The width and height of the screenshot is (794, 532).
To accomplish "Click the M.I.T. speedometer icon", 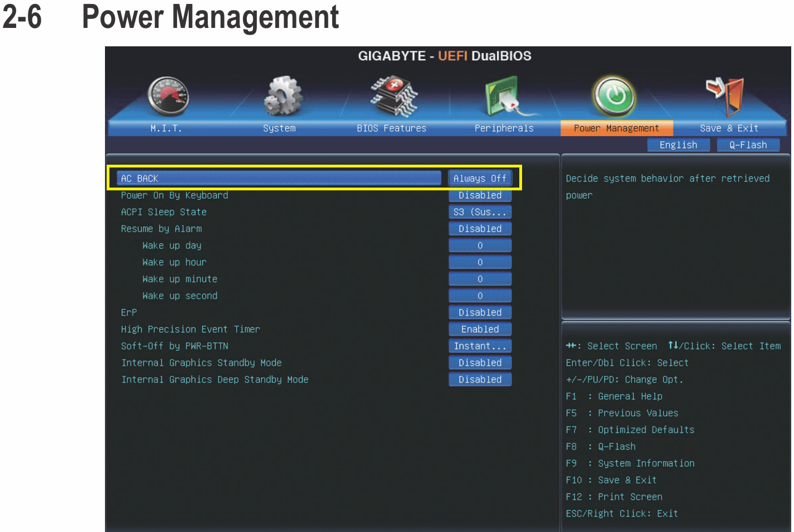I will click(x=169, y=96).
